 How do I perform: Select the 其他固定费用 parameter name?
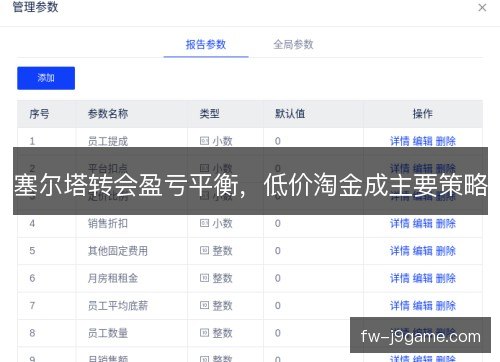click(x=118, y=251)
